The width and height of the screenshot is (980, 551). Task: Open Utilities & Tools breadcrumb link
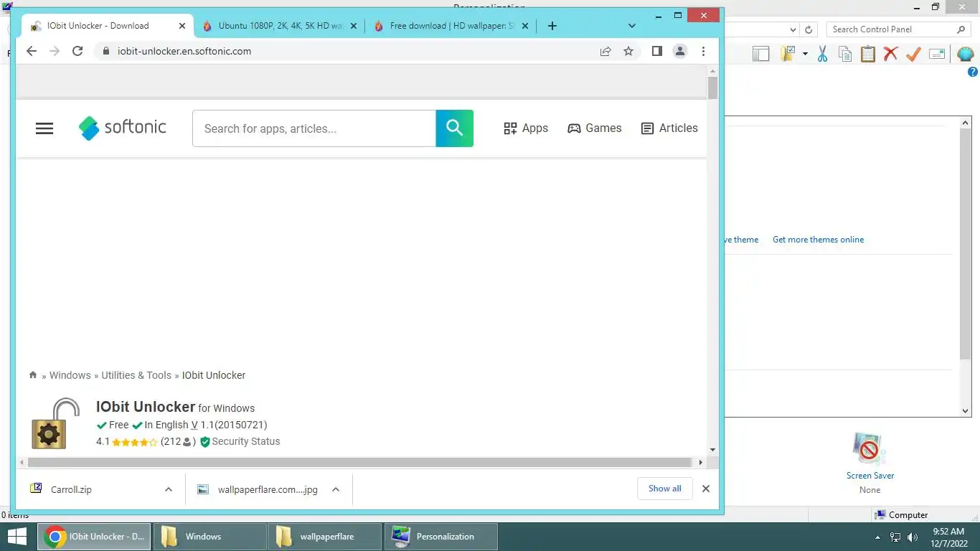[x=136, y=375]
